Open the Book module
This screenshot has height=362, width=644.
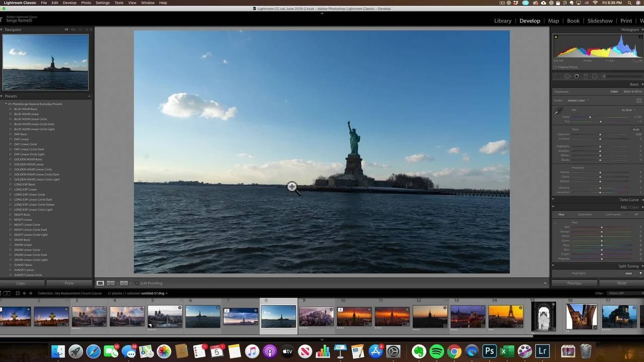(573, 21)
